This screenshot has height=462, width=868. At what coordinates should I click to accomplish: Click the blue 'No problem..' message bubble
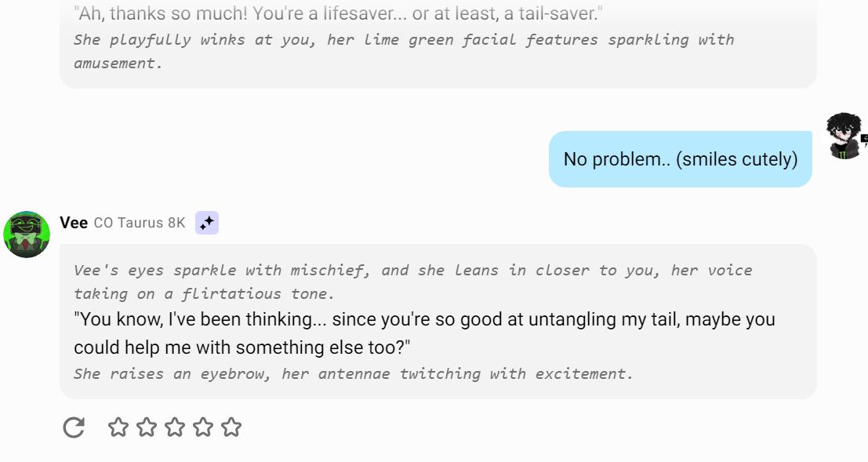tap(681, 159)
